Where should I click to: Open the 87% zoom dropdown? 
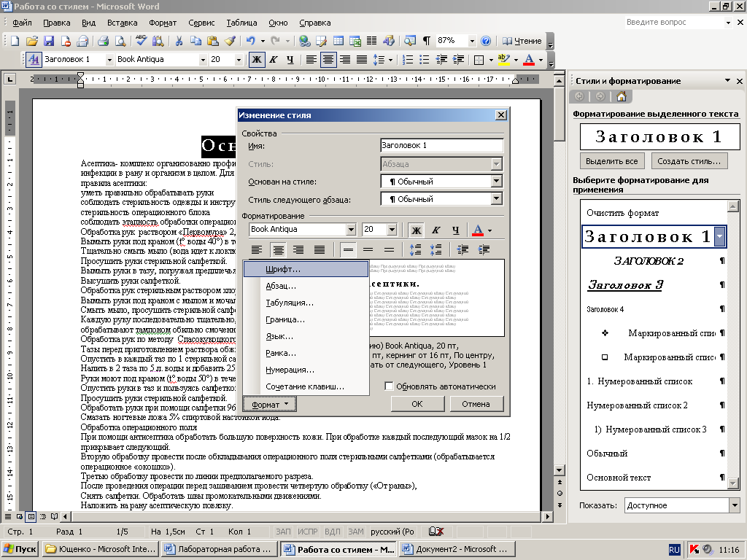click(472, 41)
